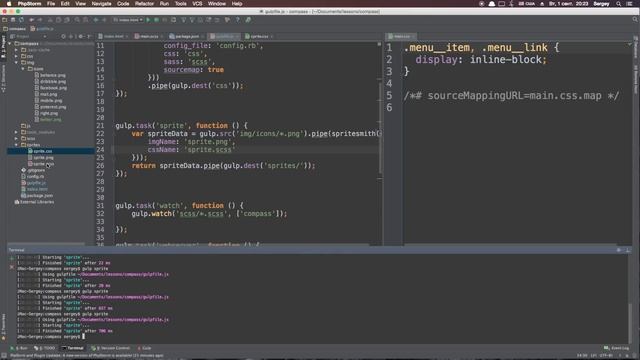Screen dimensions: 640x360
Task: Expand the css folder arrow
Action: [16, 56]
